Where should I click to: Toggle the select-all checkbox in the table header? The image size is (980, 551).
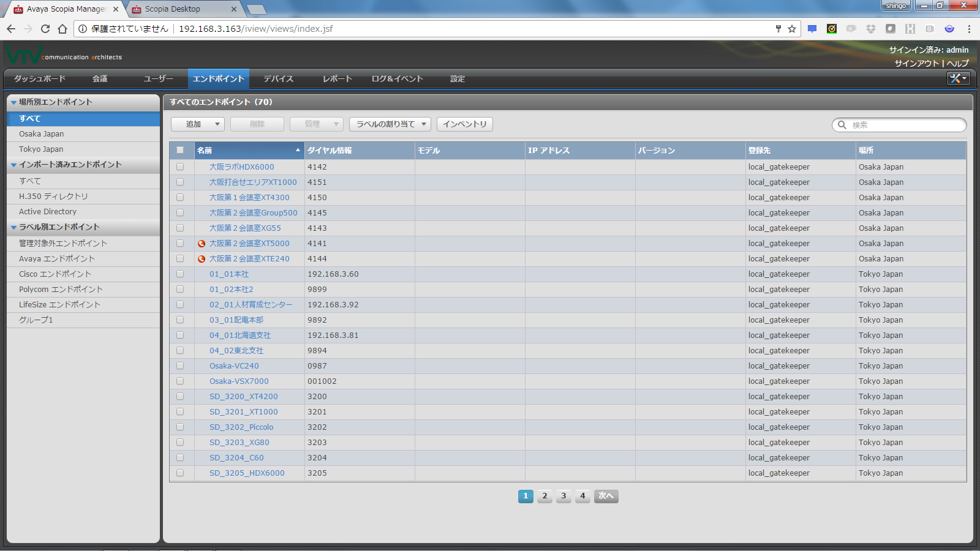click(180, 150)
